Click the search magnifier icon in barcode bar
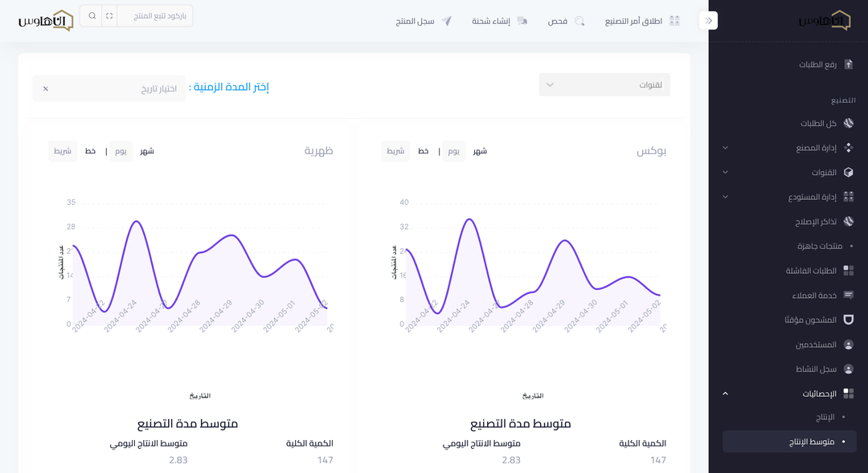868x473 pixels. (x=92, y=16)
